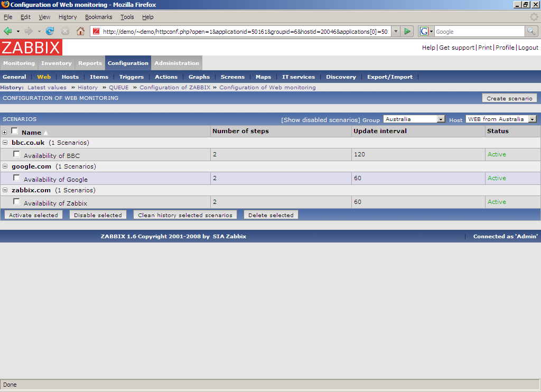
Task: Go to the Firefox home page icon
Action: tap(80, 31)
